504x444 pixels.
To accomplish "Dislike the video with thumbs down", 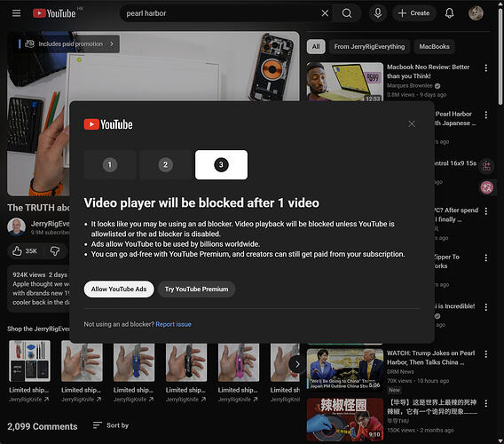I will [x=55, y=251].
